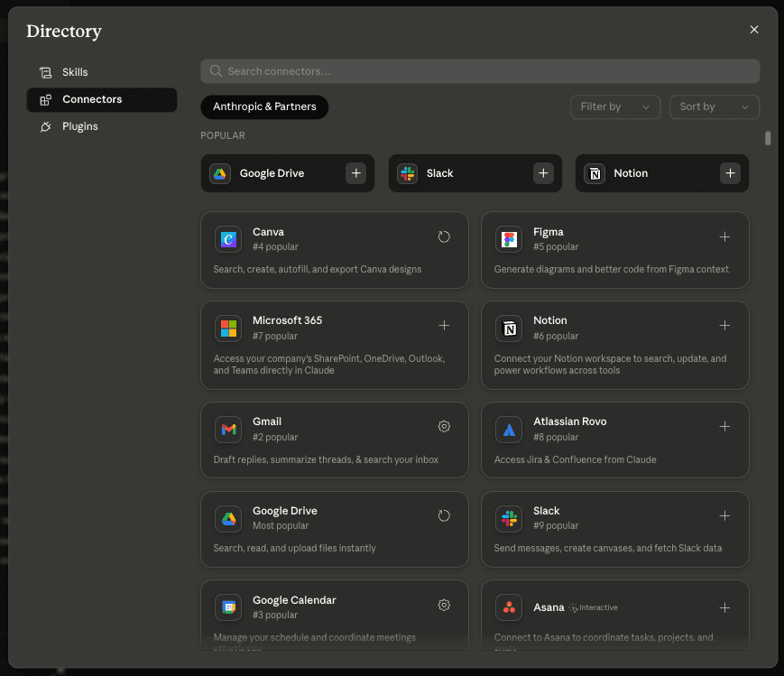Image resolution: width=784 pixels, height=676 pixels.
Task: Open the Filter by dropdown
Action: tap(615, 106)
